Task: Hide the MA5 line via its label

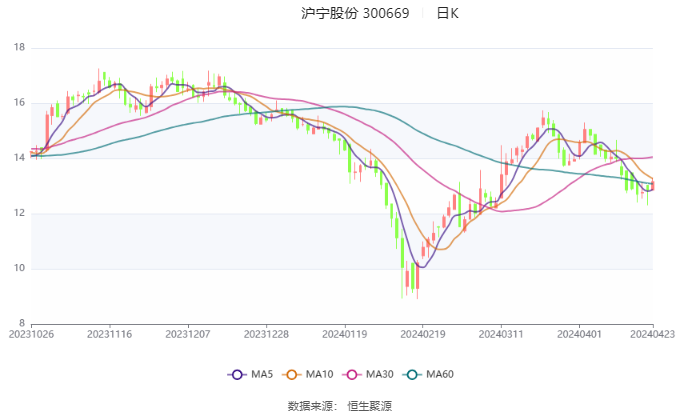Action: (x=262, y=374)
